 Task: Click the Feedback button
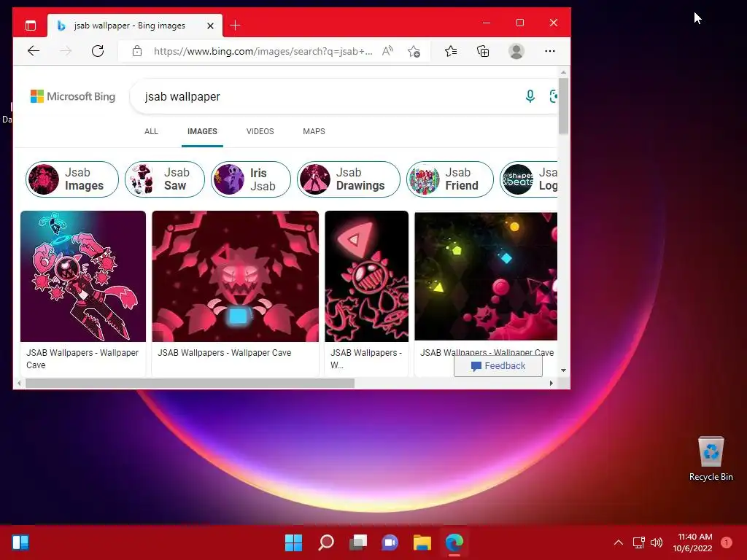point(498,366)
